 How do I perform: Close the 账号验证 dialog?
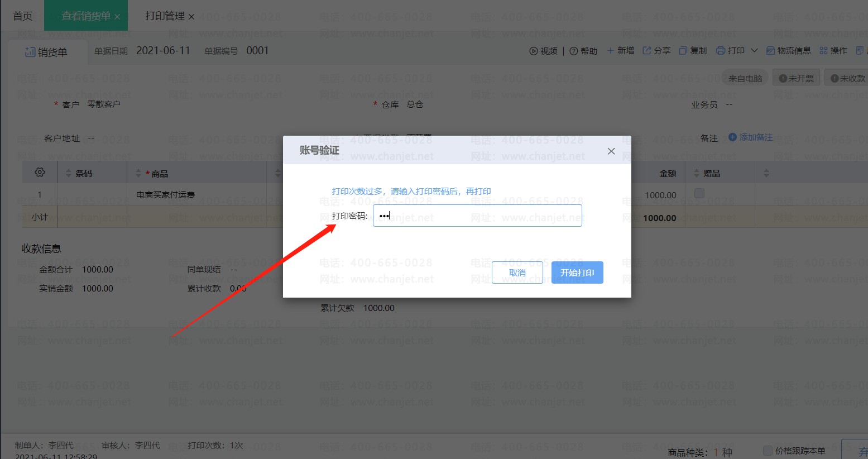coord(611,151)
